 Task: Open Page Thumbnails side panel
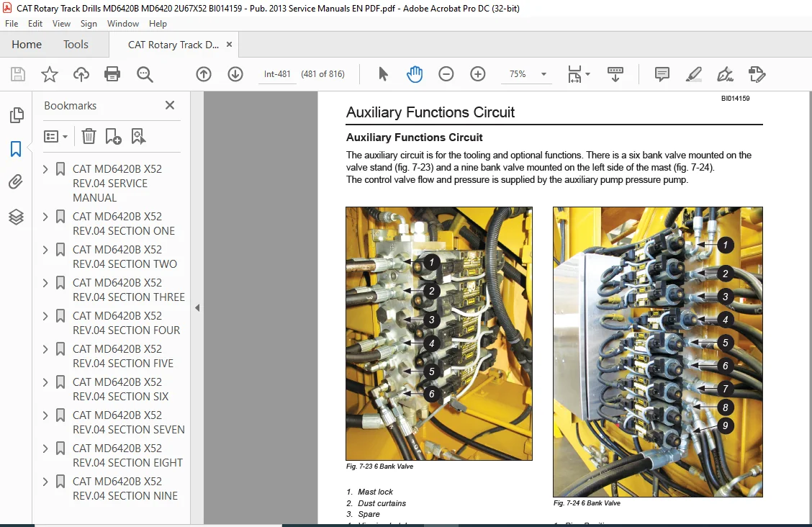click(17, 115)
